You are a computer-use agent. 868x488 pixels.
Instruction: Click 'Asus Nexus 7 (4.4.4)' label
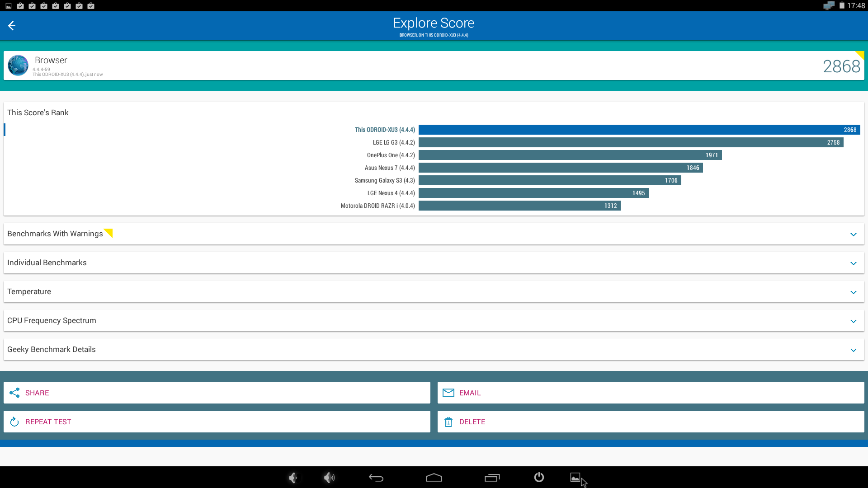(390, 168)
